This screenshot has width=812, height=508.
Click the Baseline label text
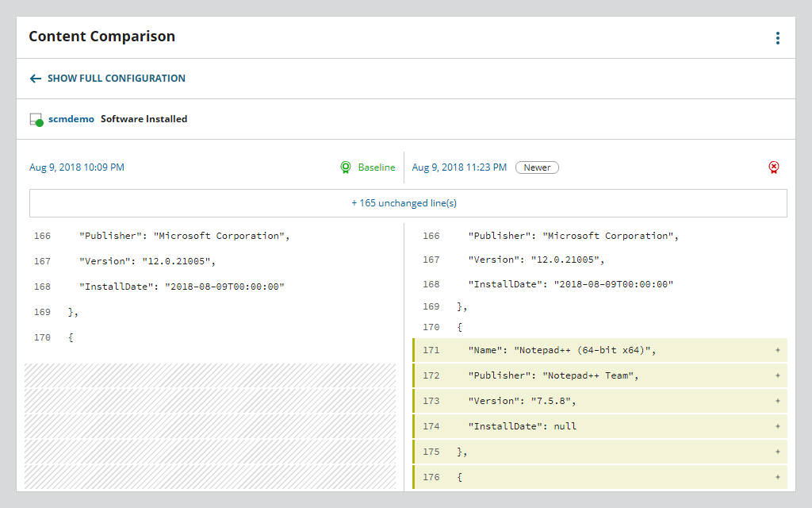(375, 167)
